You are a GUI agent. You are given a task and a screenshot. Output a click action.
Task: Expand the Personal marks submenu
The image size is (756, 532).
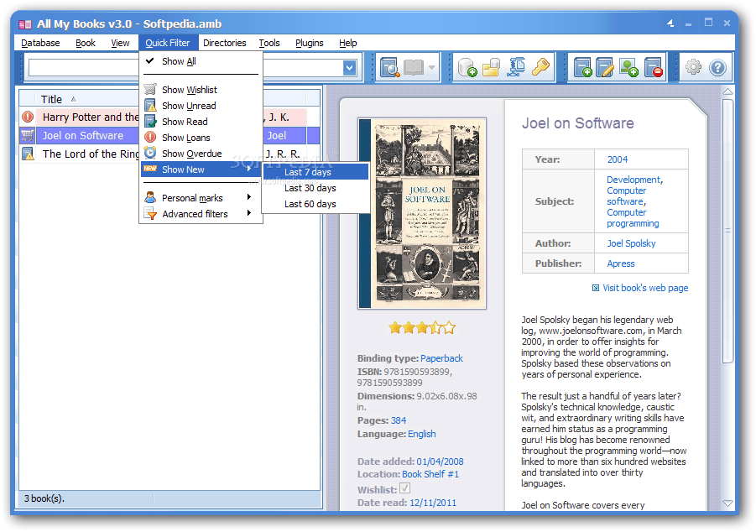[x=201, y=198]
